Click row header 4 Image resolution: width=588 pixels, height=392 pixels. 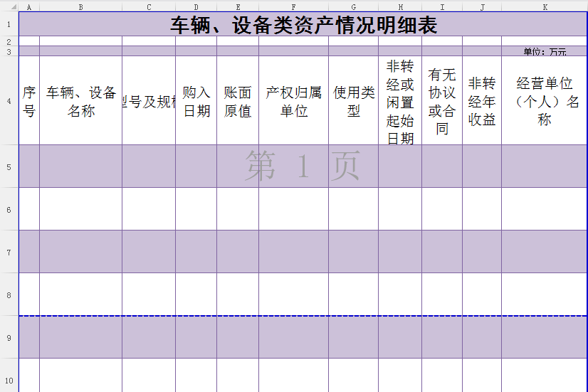pyautogui.click(x=9, y=101)
